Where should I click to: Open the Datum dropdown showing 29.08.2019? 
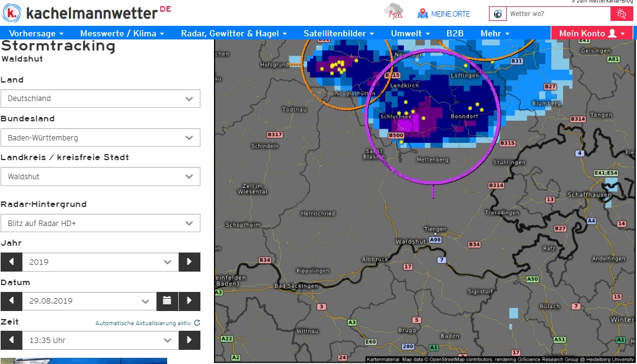[x=89, y=301]
